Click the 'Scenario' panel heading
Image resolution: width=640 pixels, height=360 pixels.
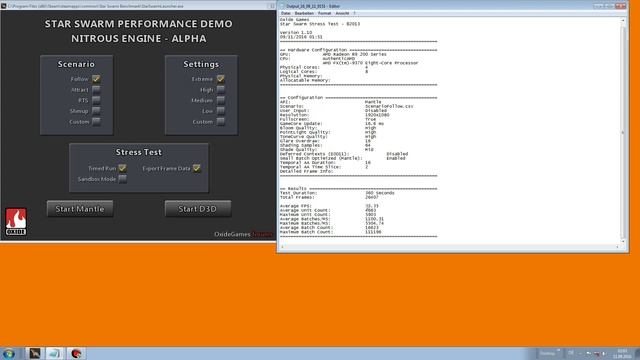coord(76,64)
